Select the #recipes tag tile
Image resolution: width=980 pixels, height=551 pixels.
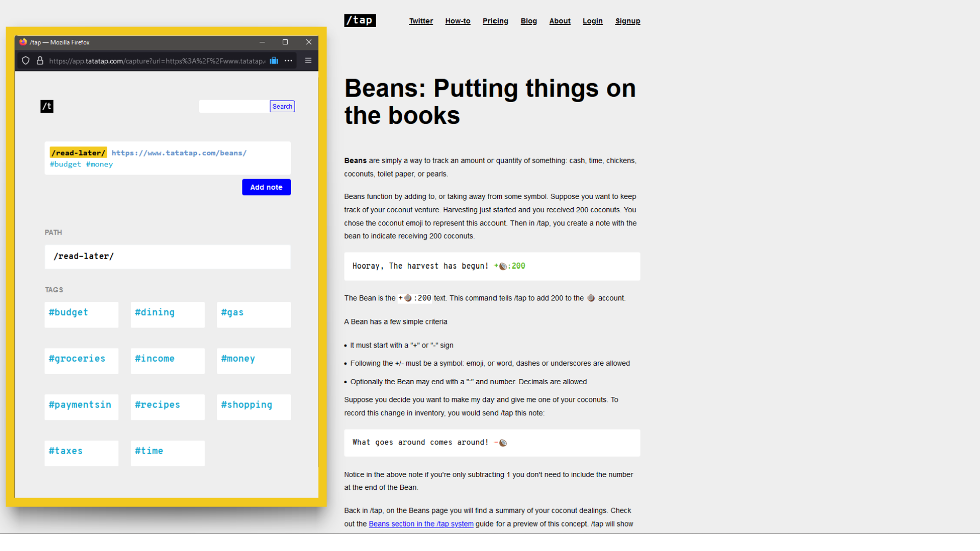(167, 407)
